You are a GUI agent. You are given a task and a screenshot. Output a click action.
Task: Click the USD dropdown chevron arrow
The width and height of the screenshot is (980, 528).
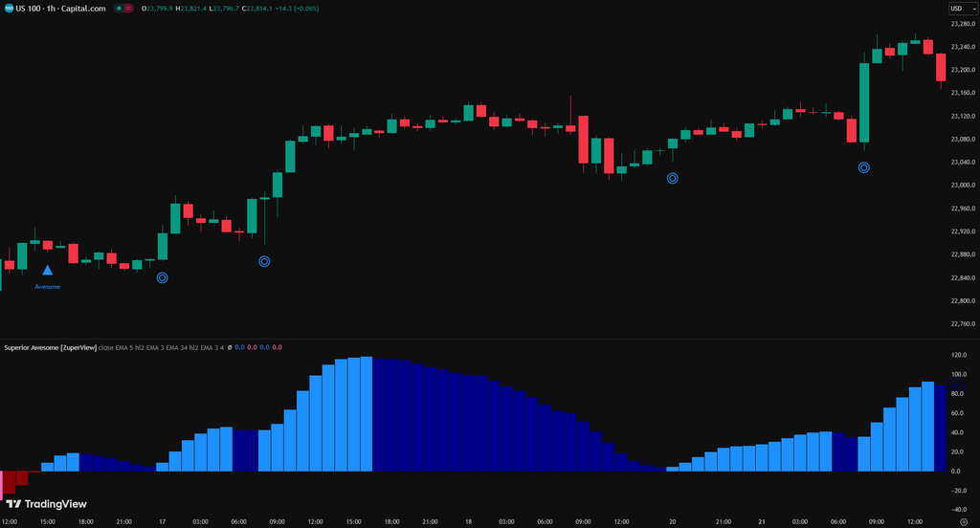point(974,9)
